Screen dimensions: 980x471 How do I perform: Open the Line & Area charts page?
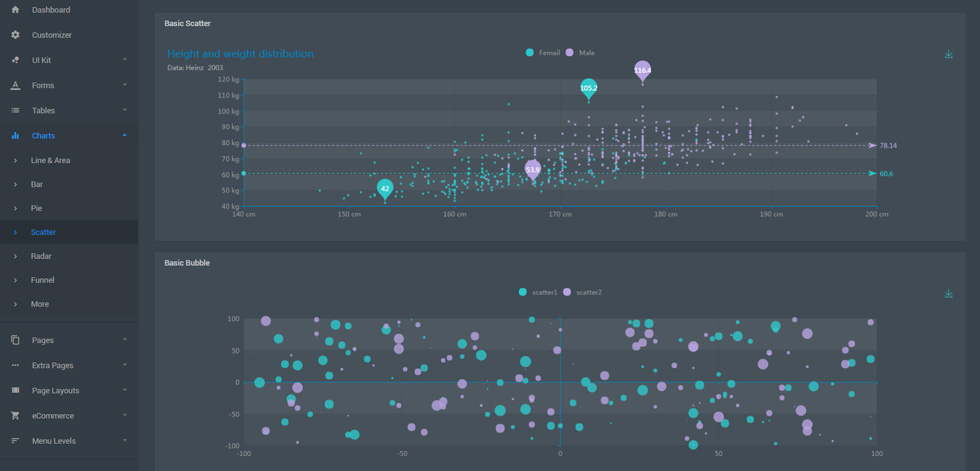pos(69,161)
